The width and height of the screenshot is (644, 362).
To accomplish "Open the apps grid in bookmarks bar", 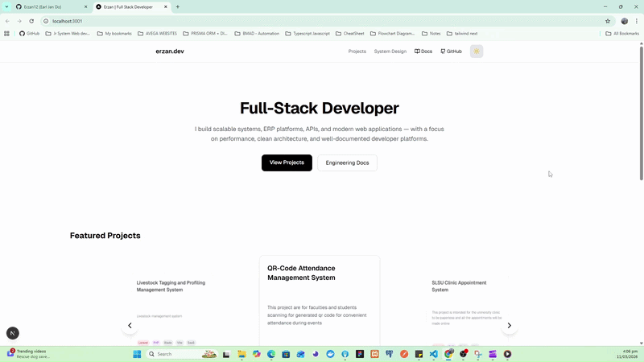I will click(x=6, y=34).
